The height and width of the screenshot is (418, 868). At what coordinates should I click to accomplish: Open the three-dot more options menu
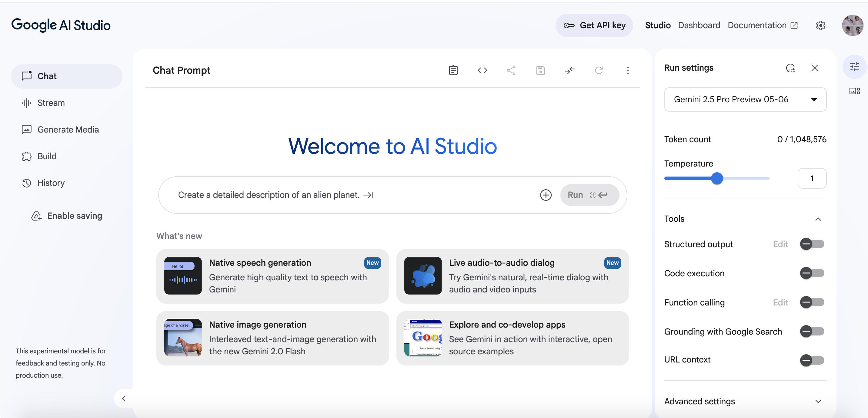(x=628, y=70)
